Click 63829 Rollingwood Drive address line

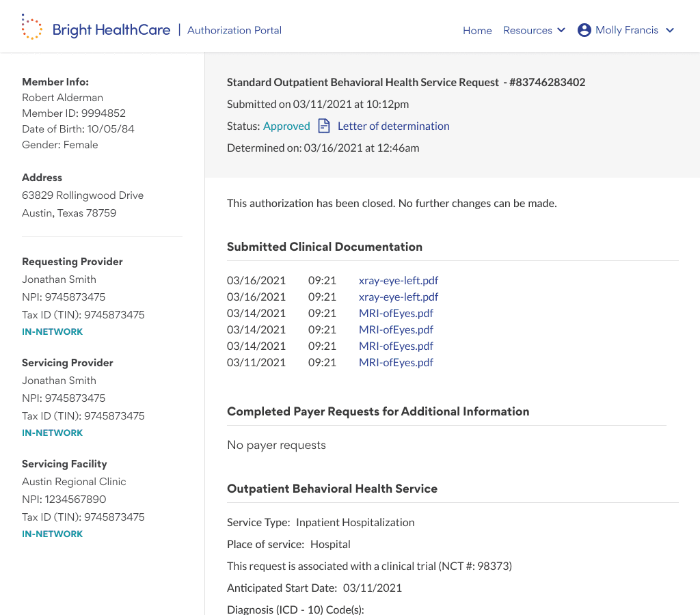coord(83,195)
